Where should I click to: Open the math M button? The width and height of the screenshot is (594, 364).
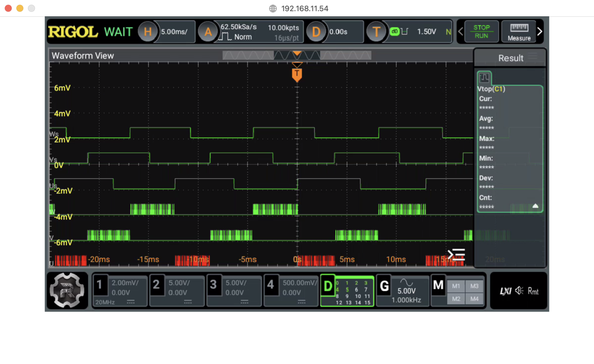tap(439, 285)
